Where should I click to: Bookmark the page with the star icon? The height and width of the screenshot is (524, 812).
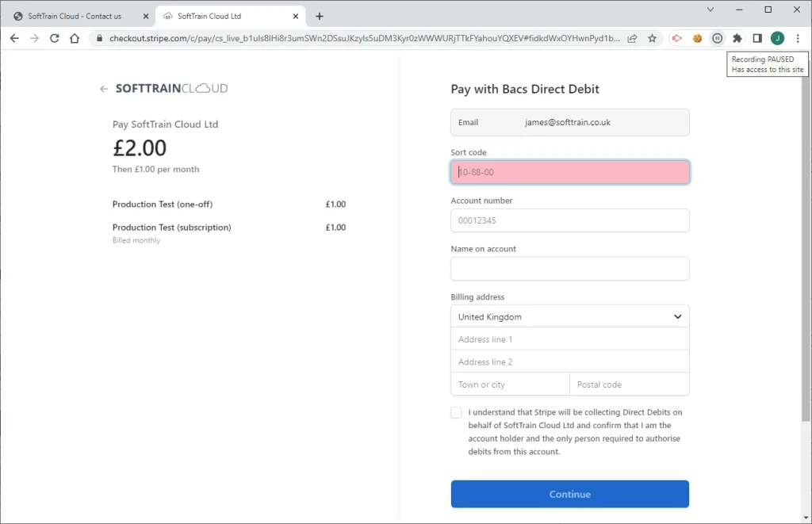click(x=653, y=37)
